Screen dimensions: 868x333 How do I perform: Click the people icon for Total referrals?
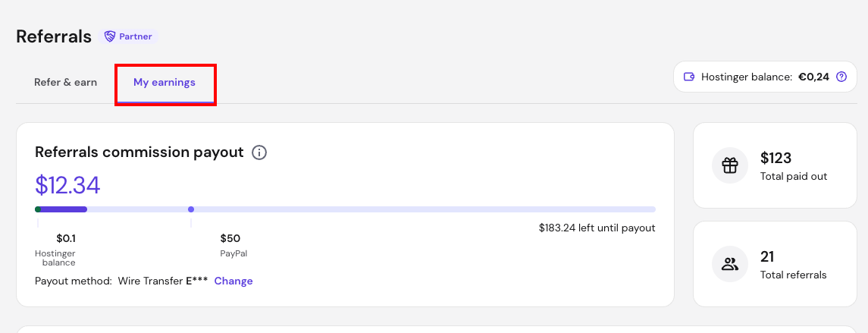pyautogui.click(x=730, y=264)
